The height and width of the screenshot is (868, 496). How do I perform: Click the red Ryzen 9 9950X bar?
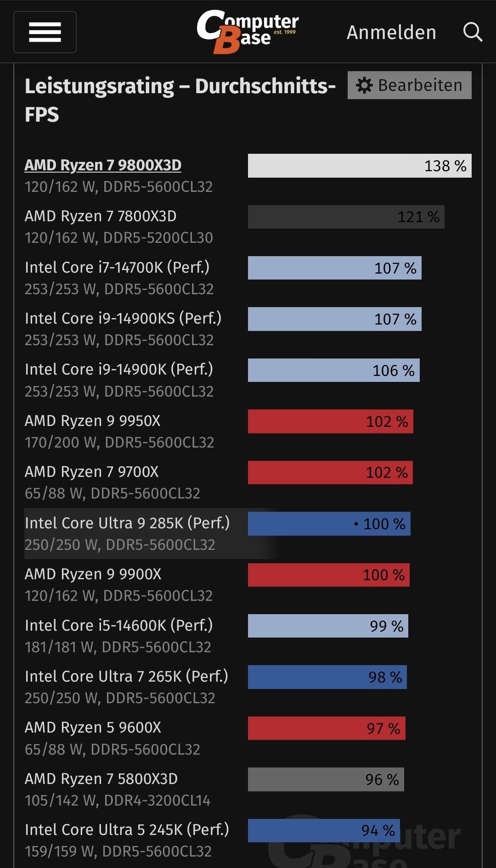coord(330,421)
